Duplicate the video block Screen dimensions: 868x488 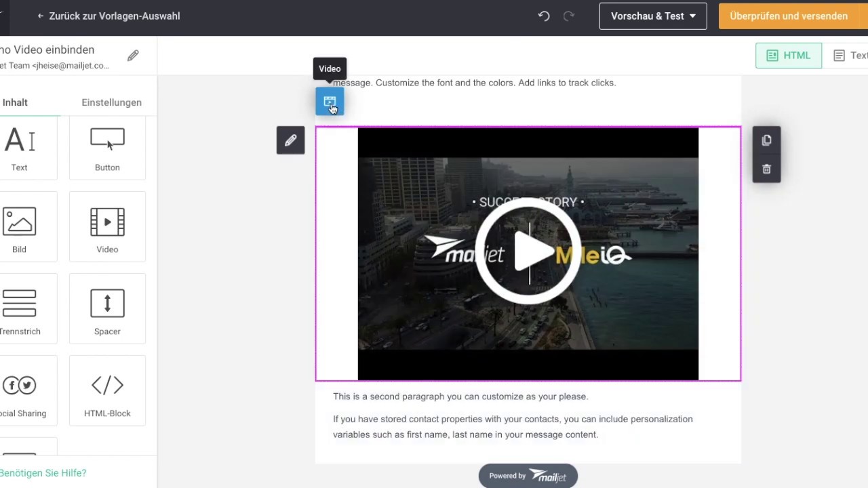point(766,140)
